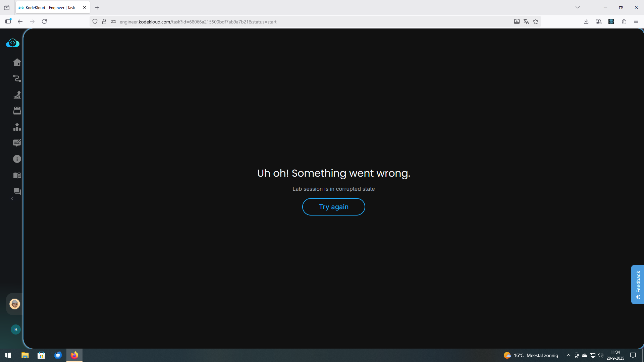The width and height of the screenshot is (644, 362).
Task: Bookmark this page with star icon
Action: pyautogui.click(x=536, y=21)
